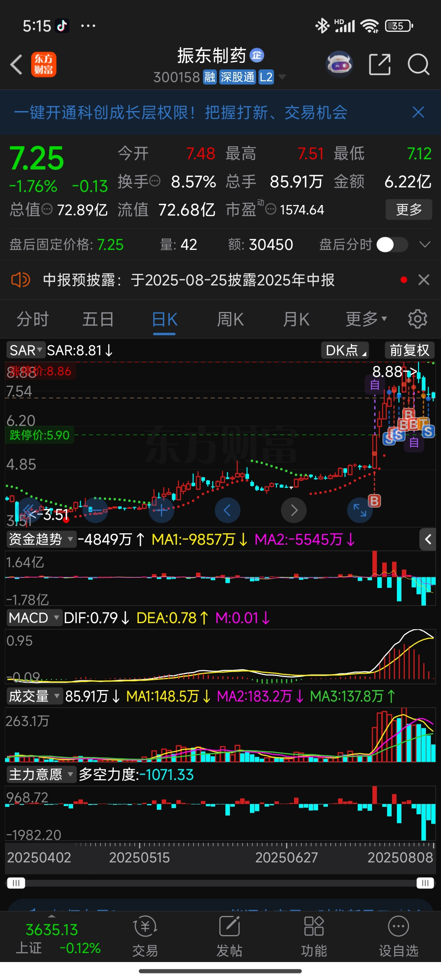Switch to the 月K tab
Viewport: 441px width, 980px height.
click(x=296, y=319)
